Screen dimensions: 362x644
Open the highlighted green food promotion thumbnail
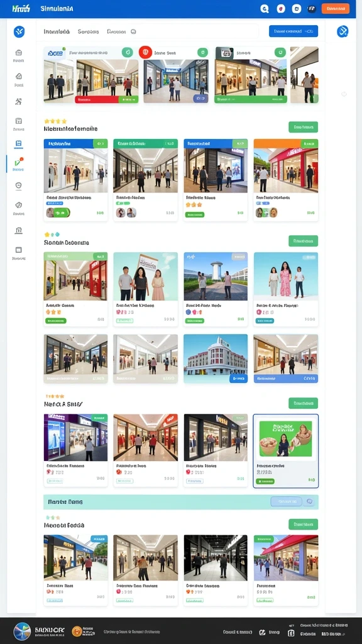pos(286,439)
